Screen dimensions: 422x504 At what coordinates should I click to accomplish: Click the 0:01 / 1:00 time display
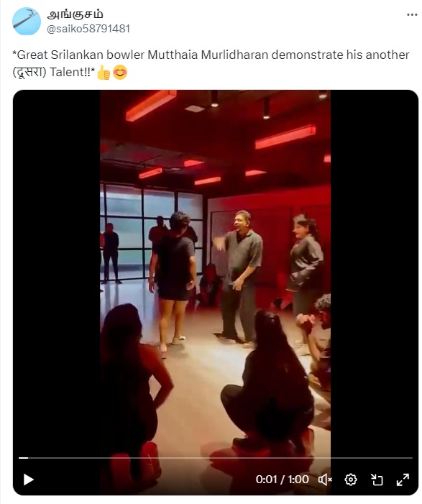pyautogui.click(x=283, y=480)
